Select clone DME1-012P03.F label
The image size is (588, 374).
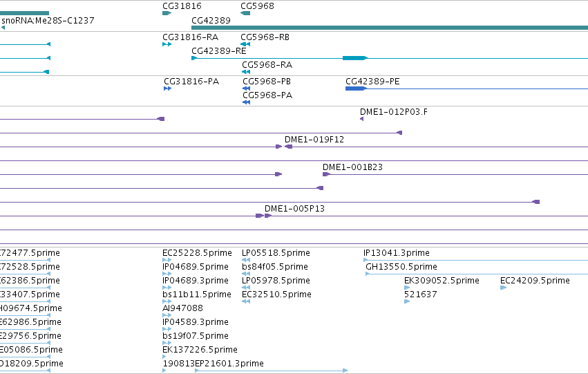coord(394,112)
